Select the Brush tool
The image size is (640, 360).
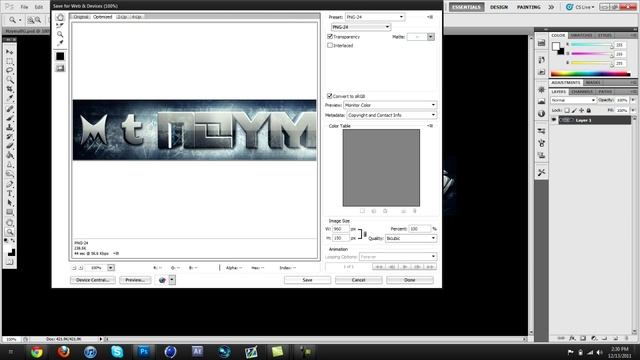coord(10,118)
